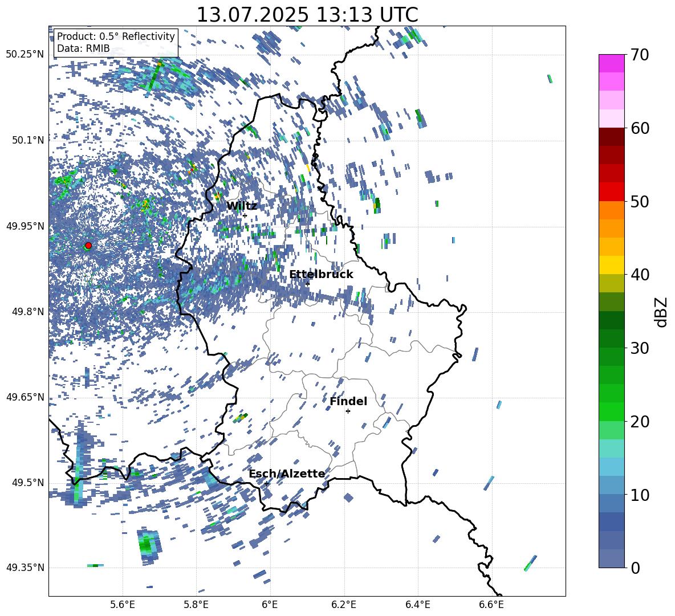Image resolution: width=675 pixels, height=616 pixels.
Task: Click the colorbar tick label 10
Action: [640, 495]
